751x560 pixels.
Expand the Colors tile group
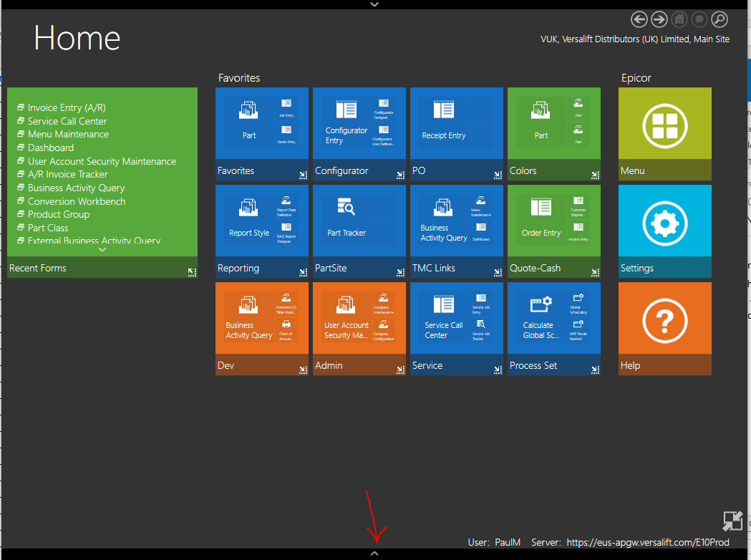[595, 175]
